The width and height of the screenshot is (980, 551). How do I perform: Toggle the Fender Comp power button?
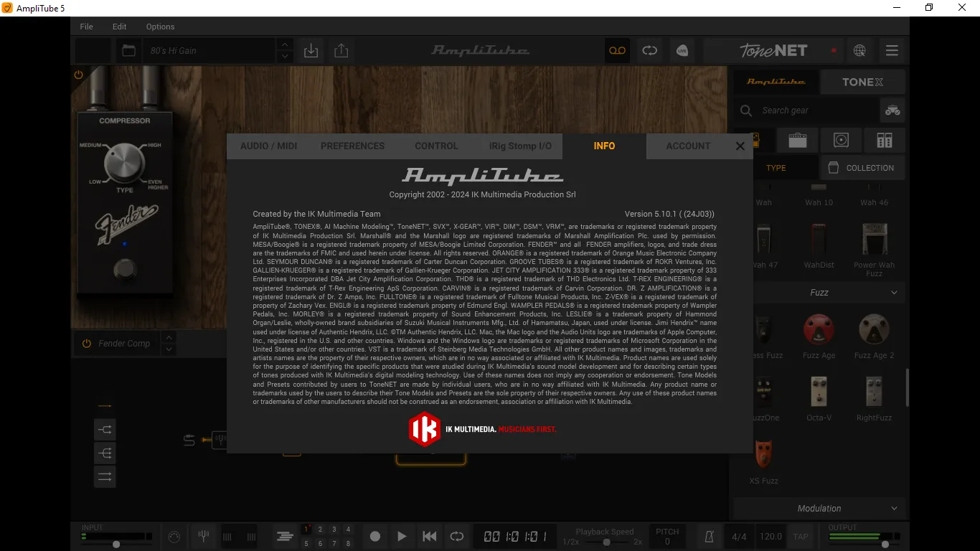86,344
